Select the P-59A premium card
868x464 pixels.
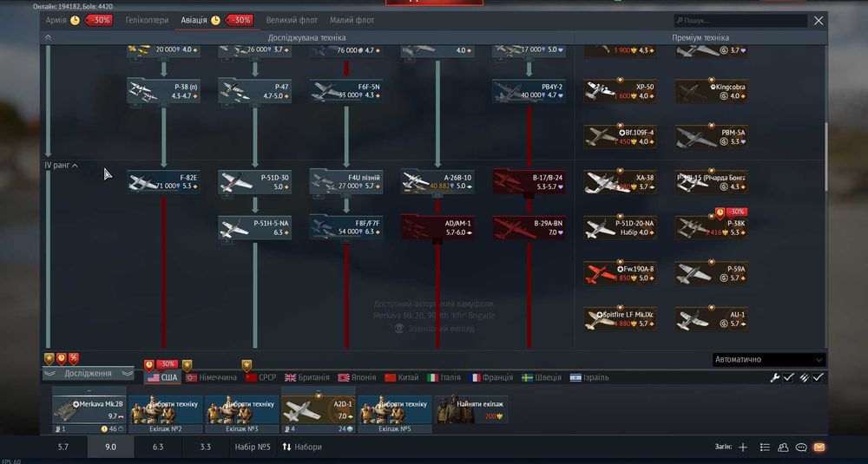click(712, 272)
